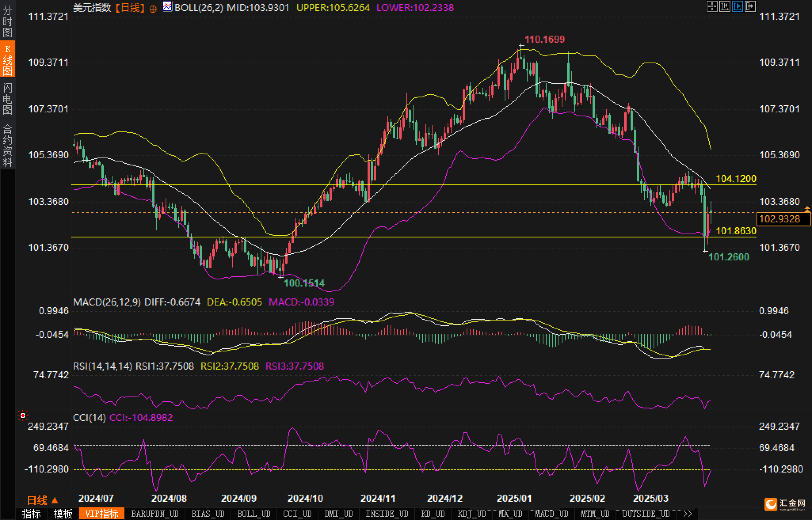Click the UPPER:105.6264 value

click(x=333, y=8)
